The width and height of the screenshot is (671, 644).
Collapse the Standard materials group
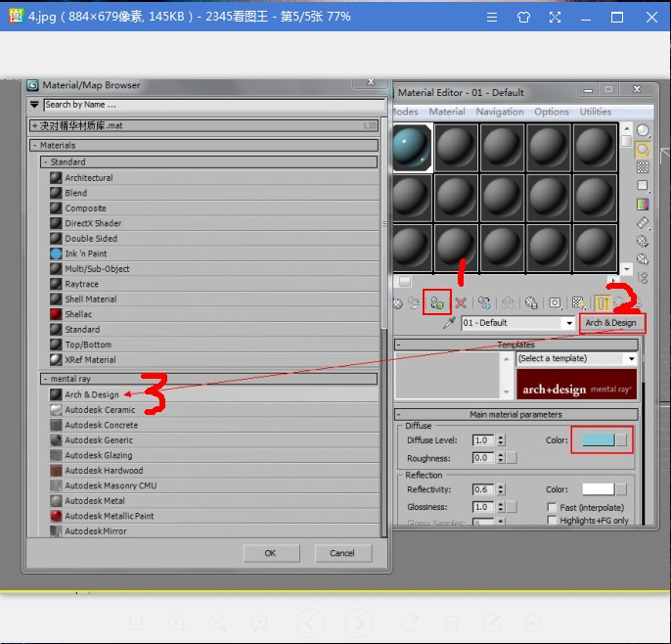coord(45,161)
